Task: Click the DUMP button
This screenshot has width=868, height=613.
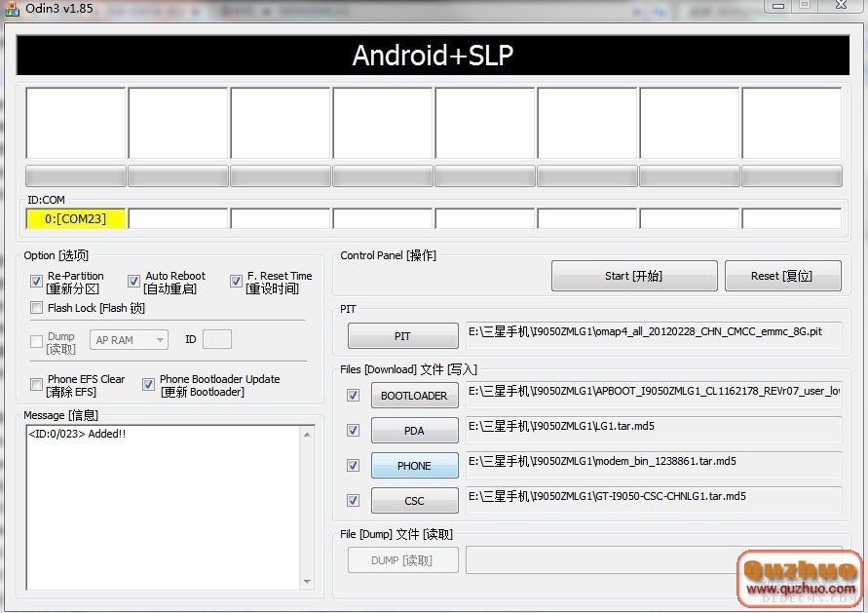Action: [403, 560]
